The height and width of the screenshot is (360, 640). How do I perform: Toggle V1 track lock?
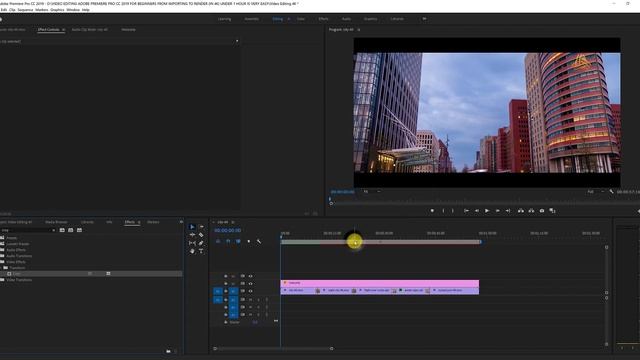(226, 291)
